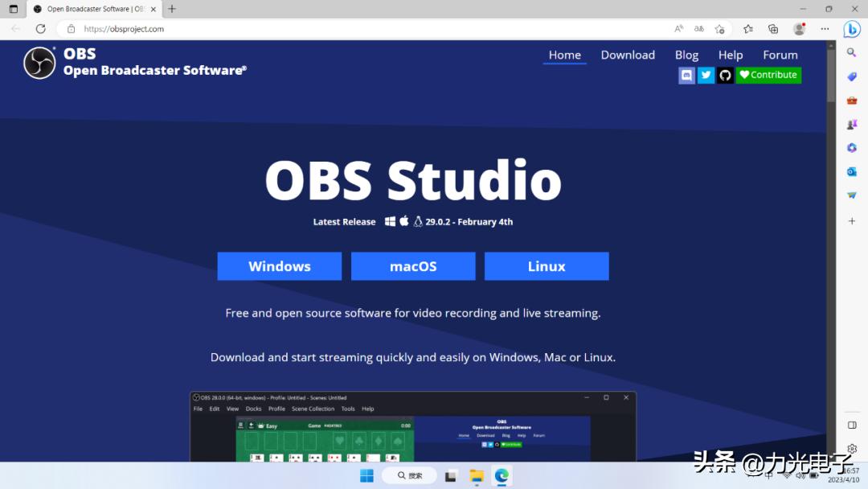Refresh the browser page
868x489 pixels.
[x=40, y=29]
